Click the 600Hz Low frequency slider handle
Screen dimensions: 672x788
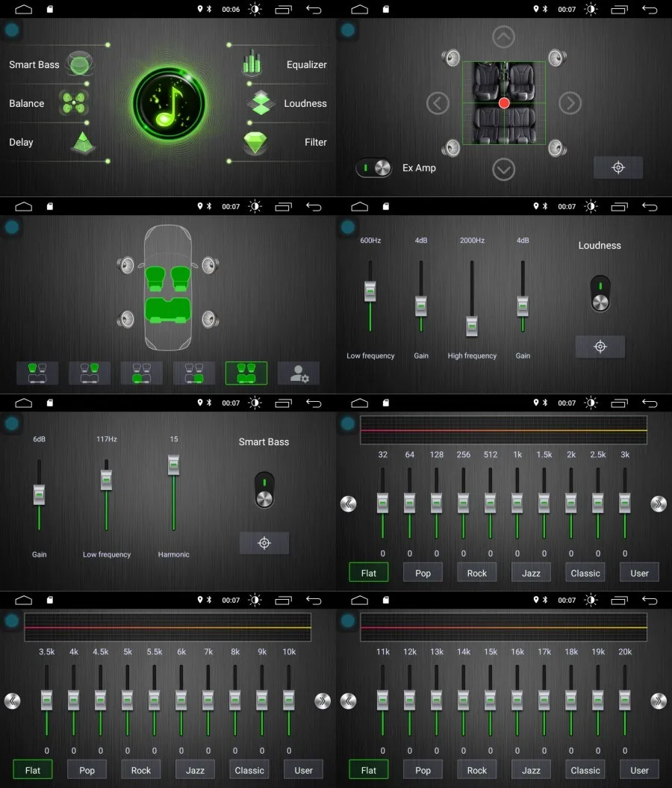pos(370,291)
